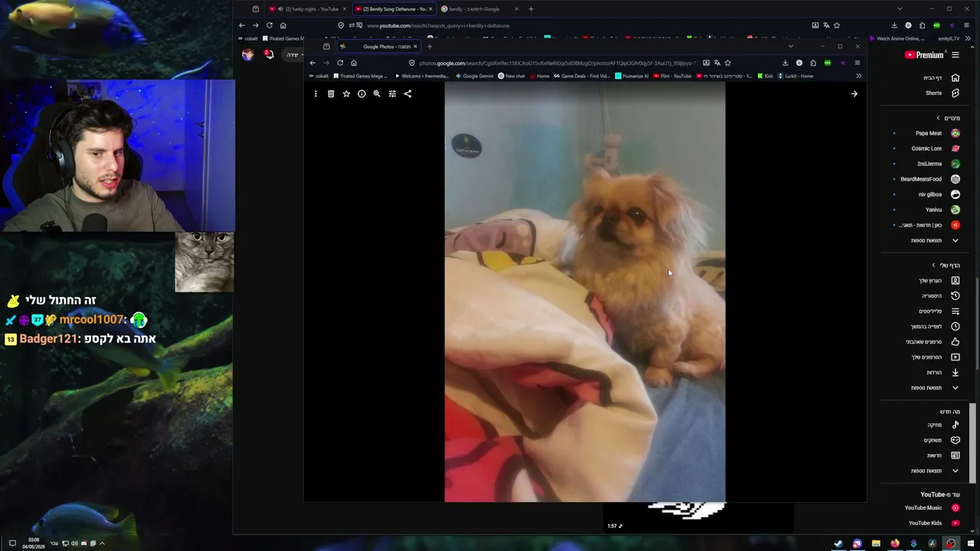Screen dimensions: 980x551
Task: Open Humanize AI bookmark
Action: (632, 76)
